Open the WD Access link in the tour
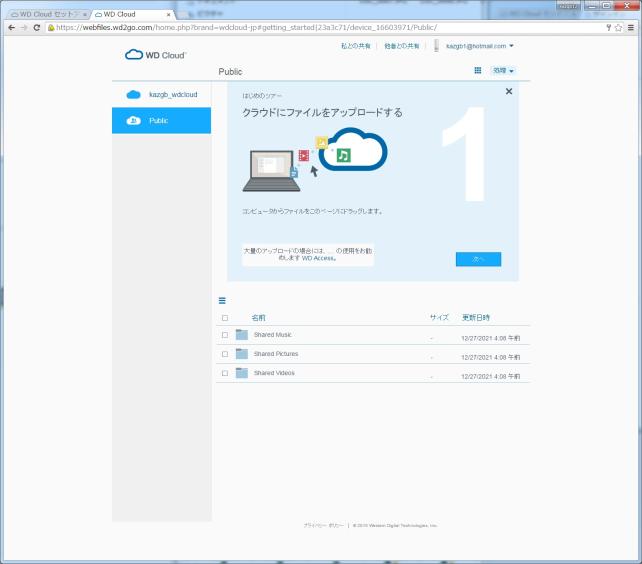The width and height of the screenshot is (642, 564). (319, 258)
